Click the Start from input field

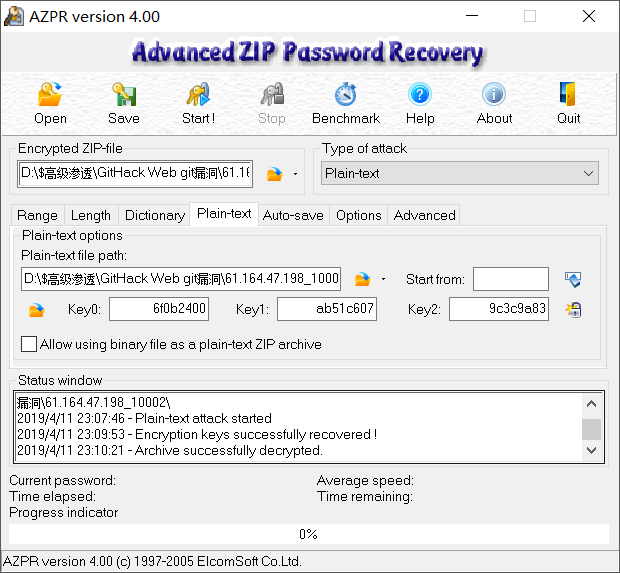[x=510, y=279]
